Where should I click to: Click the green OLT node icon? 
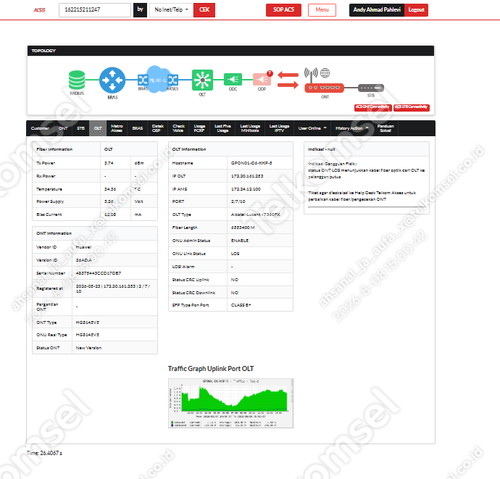202,80
